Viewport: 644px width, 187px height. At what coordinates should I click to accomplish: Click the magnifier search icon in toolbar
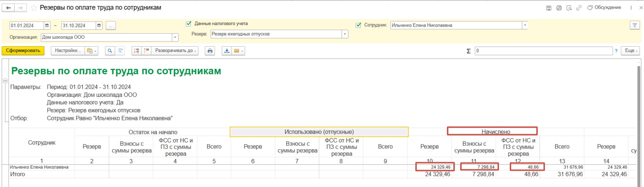(110, 51)
